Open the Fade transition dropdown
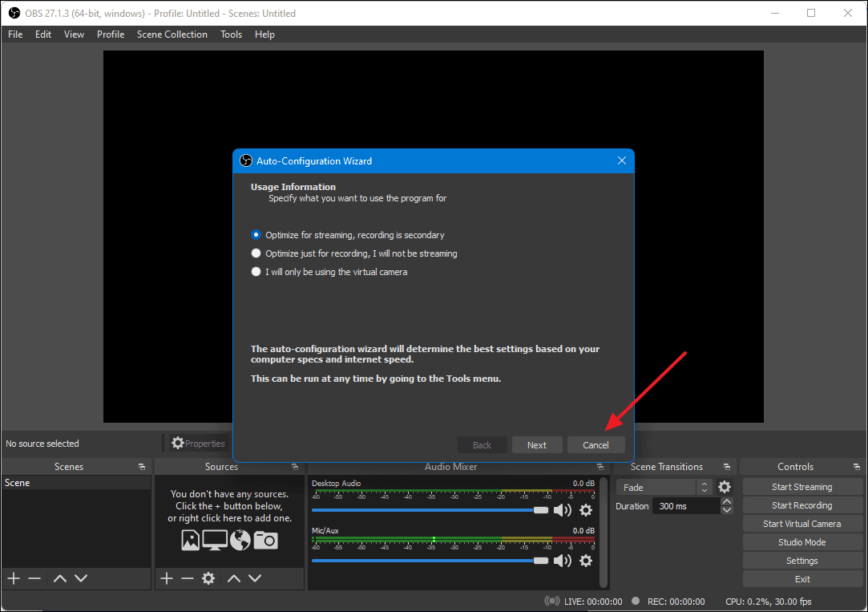The height and width of the screenshot is (612, 868). 664,488
